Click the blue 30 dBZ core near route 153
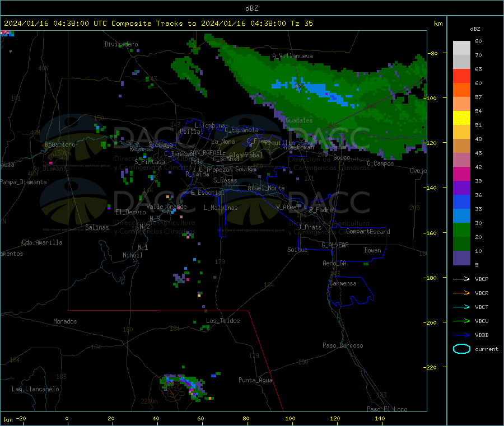Viewport: 504px width, 426px height. click(314, 92)
